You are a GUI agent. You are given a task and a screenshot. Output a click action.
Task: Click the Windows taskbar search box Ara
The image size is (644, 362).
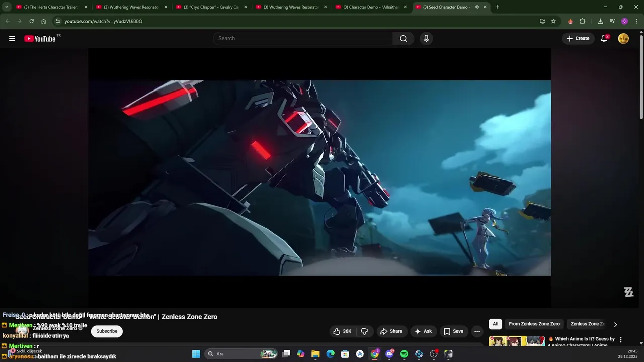(x=242, y=354)
